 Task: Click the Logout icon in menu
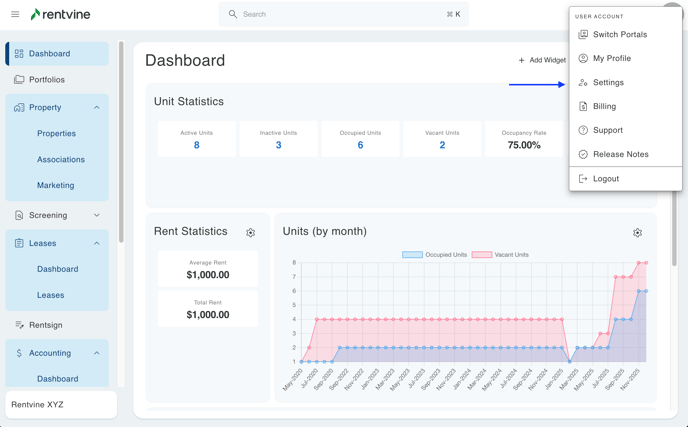(583, 179)
